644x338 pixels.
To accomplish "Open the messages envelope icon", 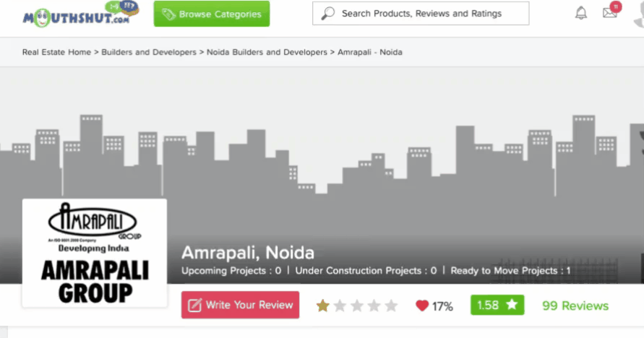I will (x=610, y=13).
